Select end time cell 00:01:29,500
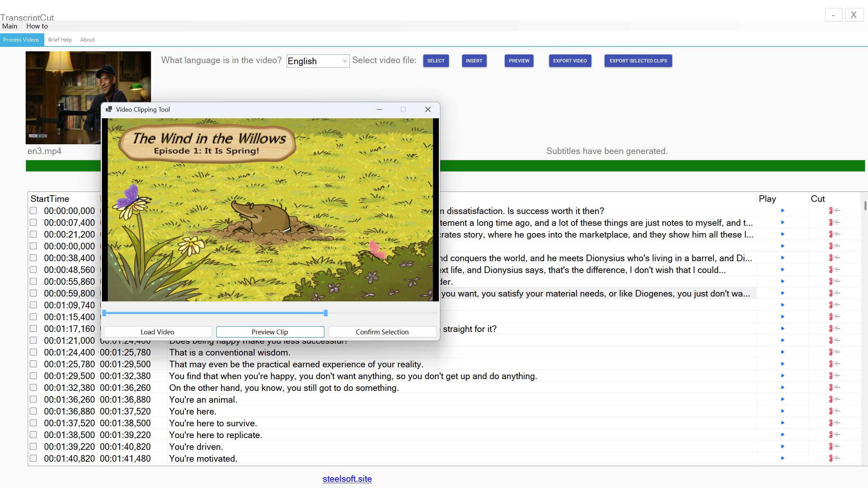 125,364
